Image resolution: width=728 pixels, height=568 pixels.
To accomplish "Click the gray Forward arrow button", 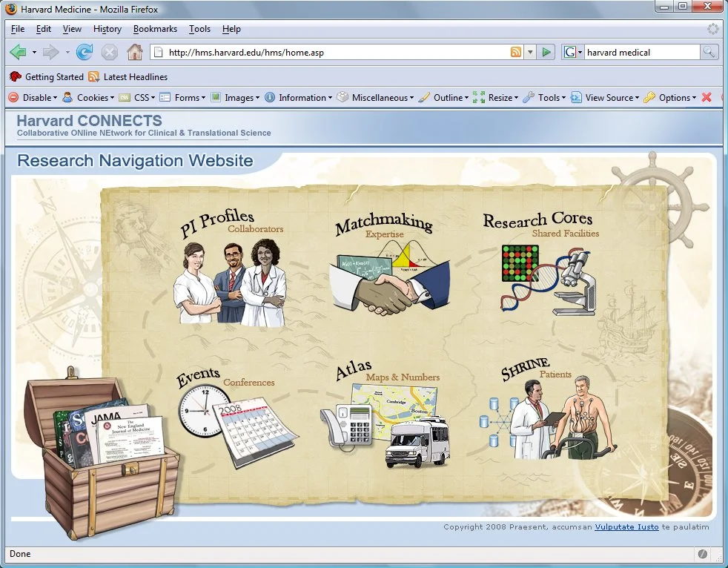I will [x=50, y=52].
